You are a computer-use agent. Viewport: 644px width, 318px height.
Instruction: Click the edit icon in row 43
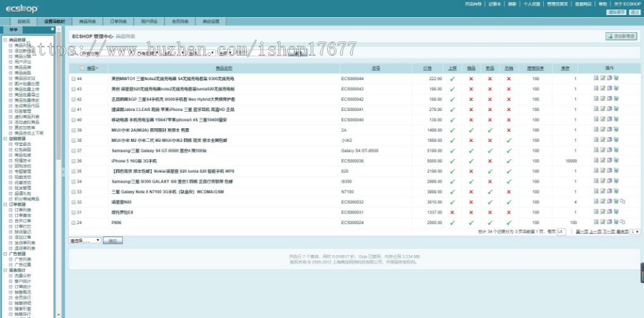click(602, 88)
